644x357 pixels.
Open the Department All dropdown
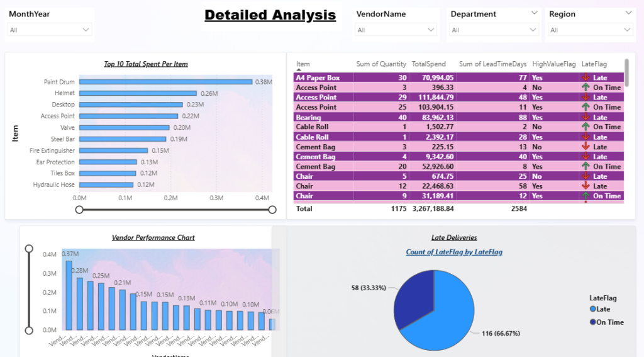point(494,30)
